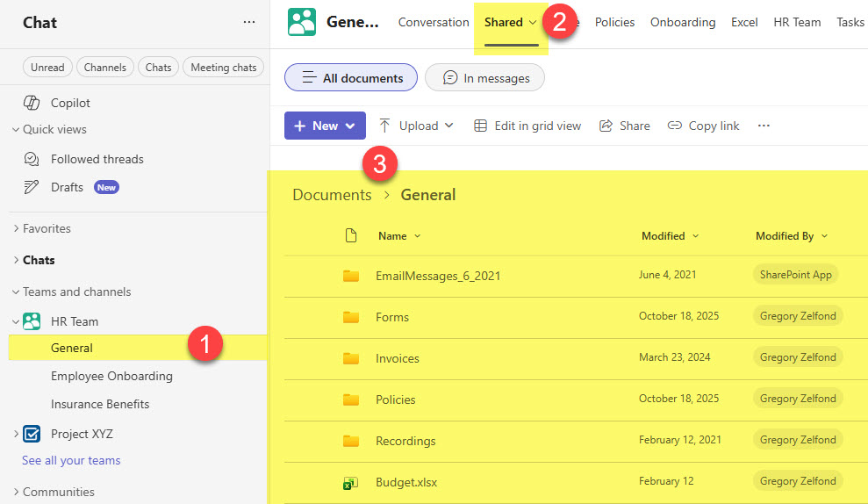Click the Drafts pencil icon
868x504 pixels.
[x=32, y=187]
